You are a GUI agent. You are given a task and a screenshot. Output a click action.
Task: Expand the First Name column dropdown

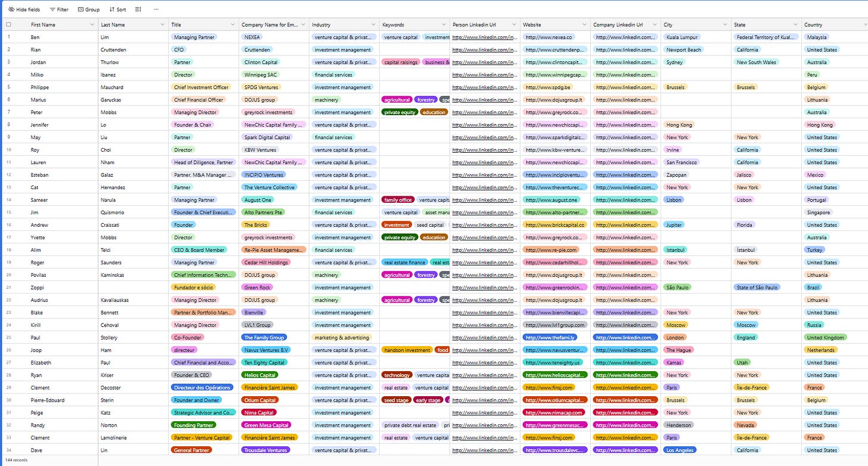coord(92,24)
